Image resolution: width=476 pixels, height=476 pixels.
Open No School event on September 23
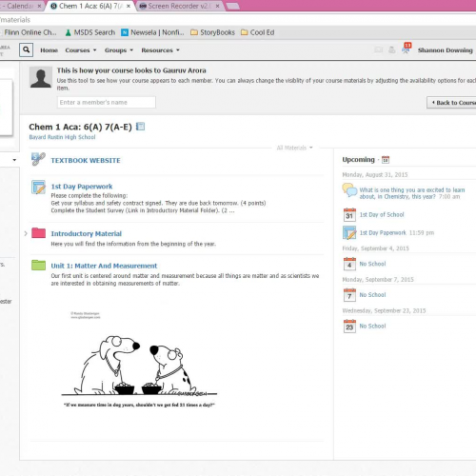[x=372, y=326]
